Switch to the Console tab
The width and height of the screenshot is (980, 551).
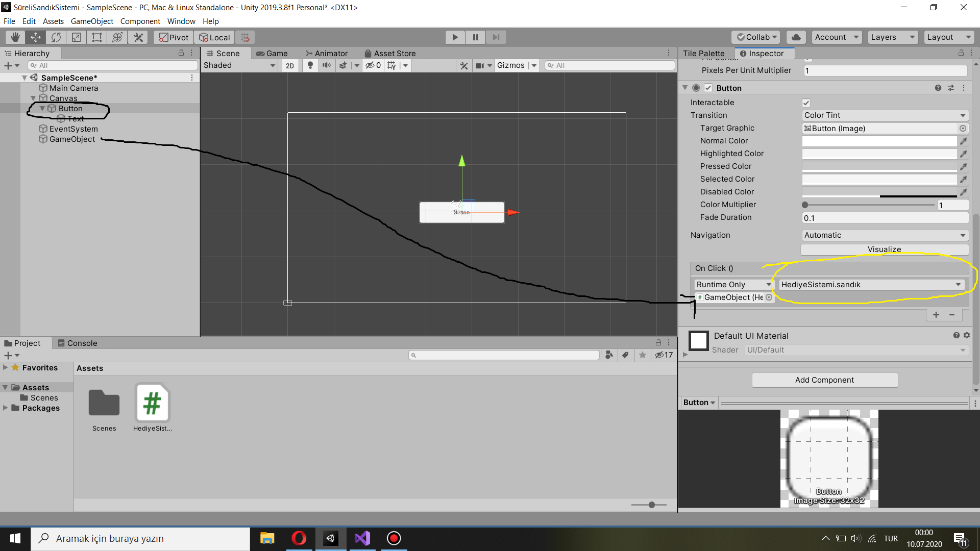pos(78,343)
